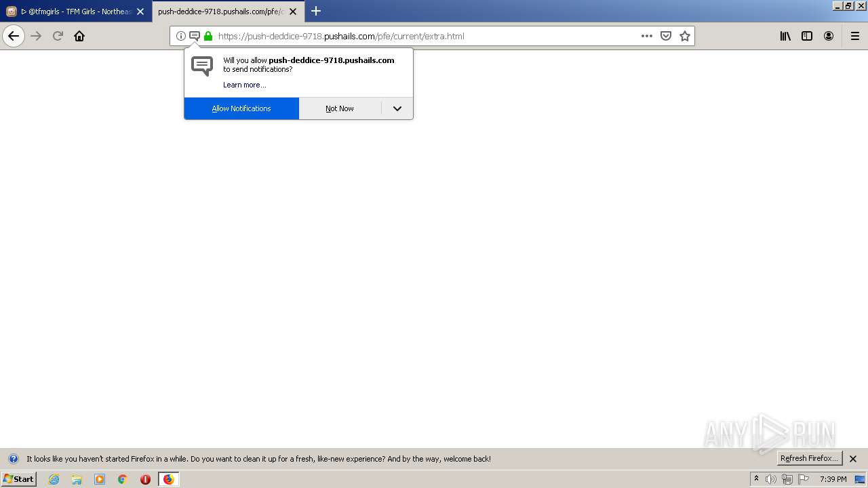This screenshot has height=488, width=868.
Task: Click the info icon in notification bar
Action: (x=13, y=459)
